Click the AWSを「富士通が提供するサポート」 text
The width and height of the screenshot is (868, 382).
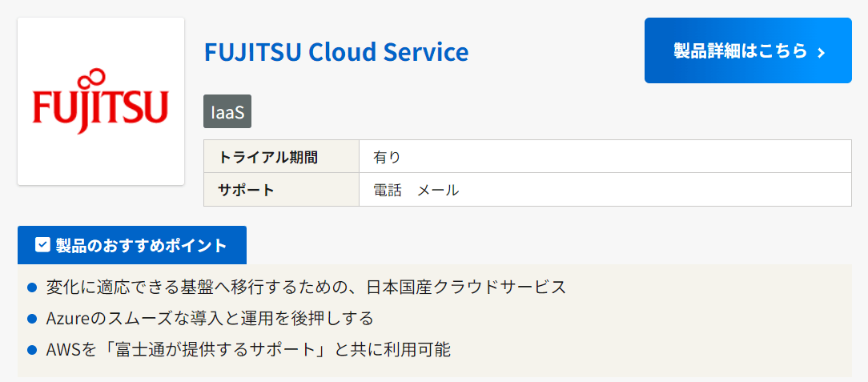(187, 350)
